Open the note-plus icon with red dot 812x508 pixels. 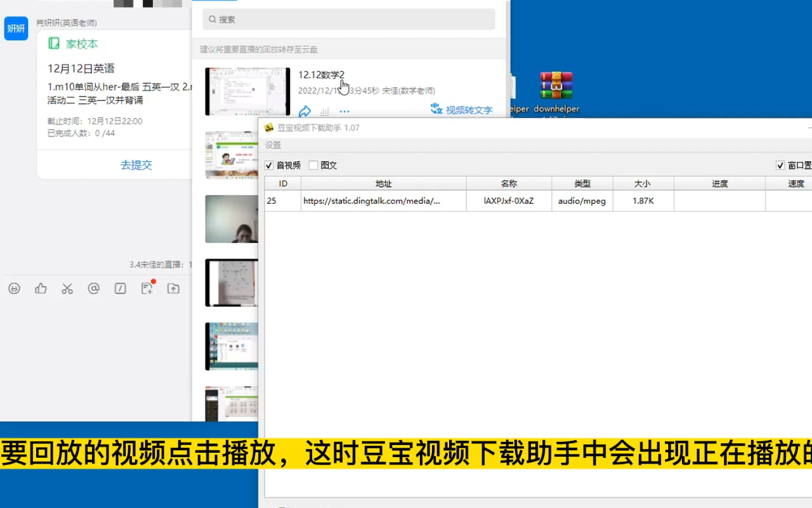(x=147, y=288)
